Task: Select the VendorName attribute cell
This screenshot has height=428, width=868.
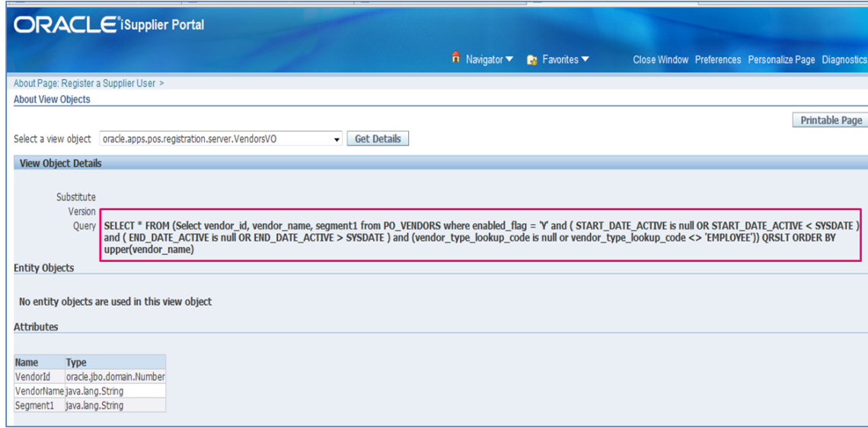Action: (x=40, y=391)
